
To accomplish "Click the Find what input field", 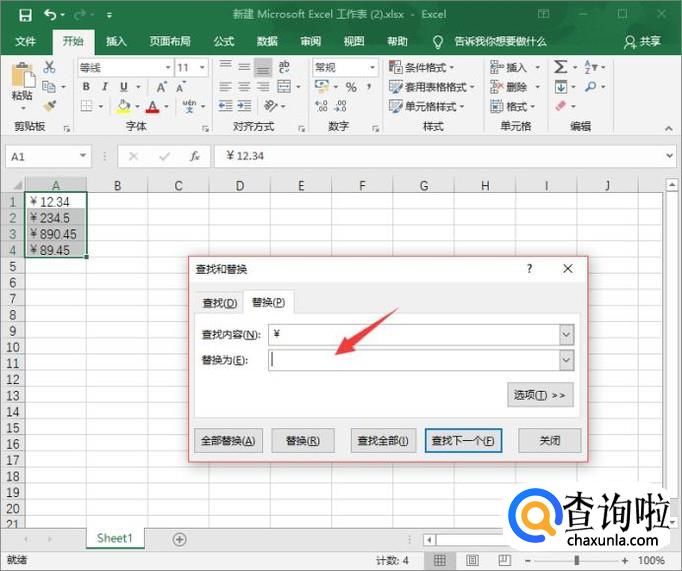I will (x=414, y=334).
